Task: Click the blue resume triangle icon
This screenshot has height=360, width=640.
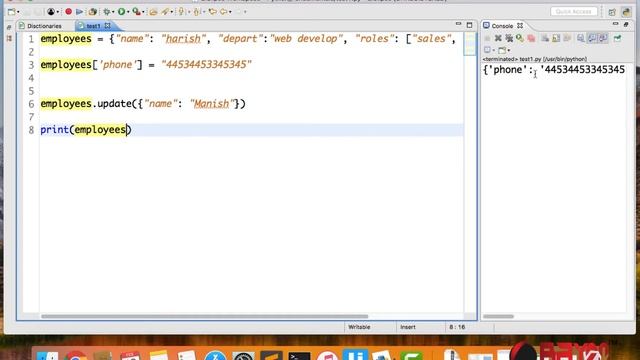Action: click(x=80, y=12)
